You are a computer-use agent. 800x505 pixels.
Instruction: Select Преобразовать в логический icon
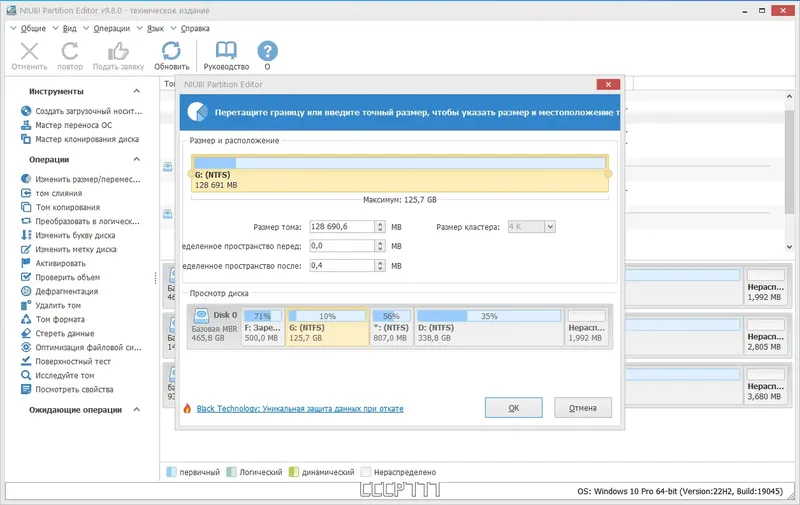coord(26,221)
